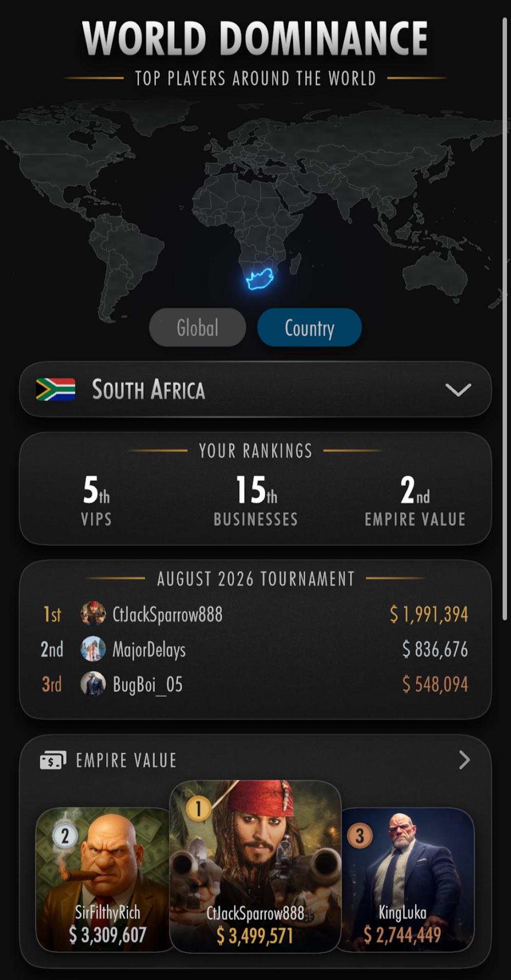Open MajorDelays' avatar in tournament list
Image resolution: width=511 pixels, height=980 pixels.
[93, 649]
